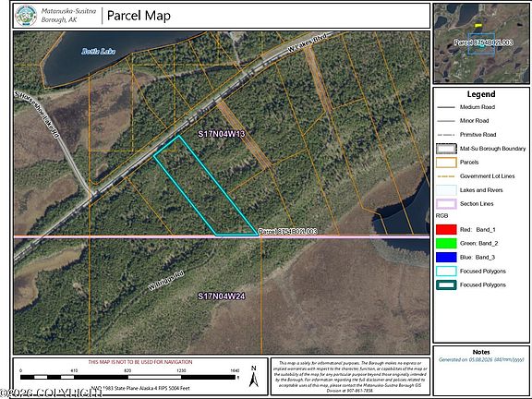The height and width of the screenshot is (399, 532).
Task: Click the 'Mat-Su Borough Boundary' legend label
Action: pos(492,149)
